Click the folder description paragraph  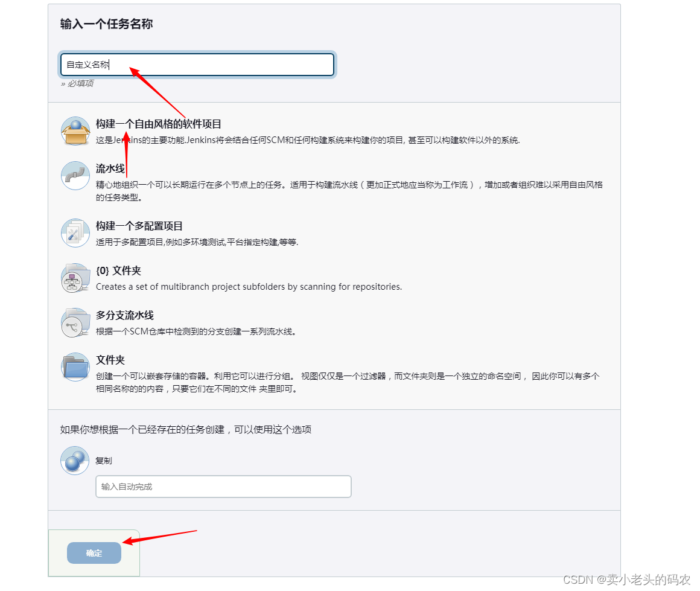(x=348, y=382)
